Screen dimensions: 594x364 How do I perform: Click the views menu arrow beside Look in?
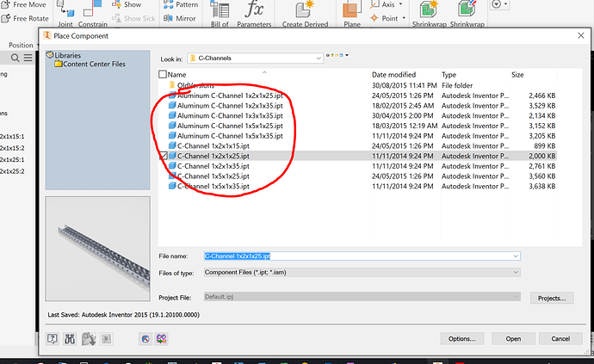[347, 55]
